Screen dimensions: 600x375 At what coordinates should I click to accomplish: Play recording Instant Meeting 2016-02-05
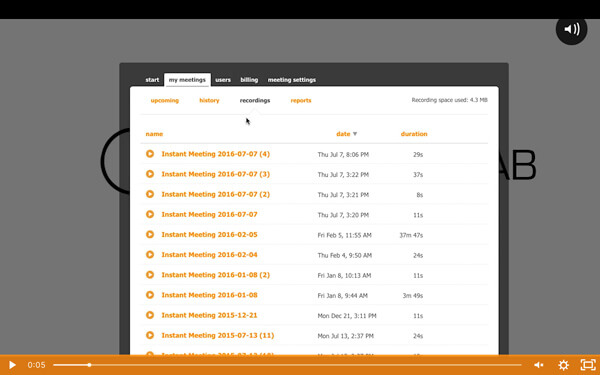150,234
